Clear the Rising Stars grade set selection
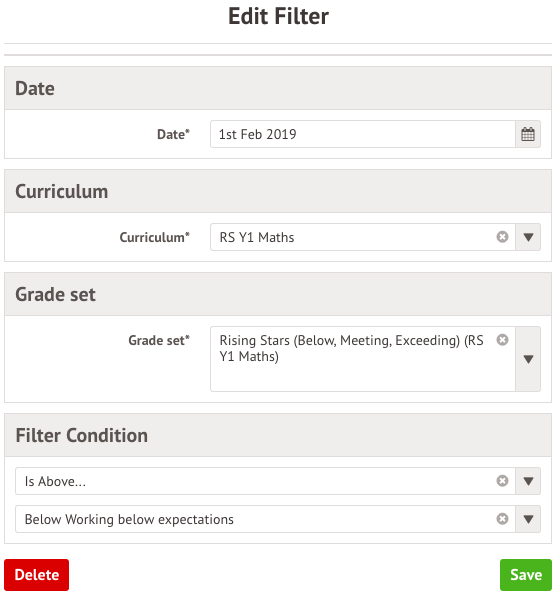The height and width of the screenshot is (606, 559). coord(502,340)
